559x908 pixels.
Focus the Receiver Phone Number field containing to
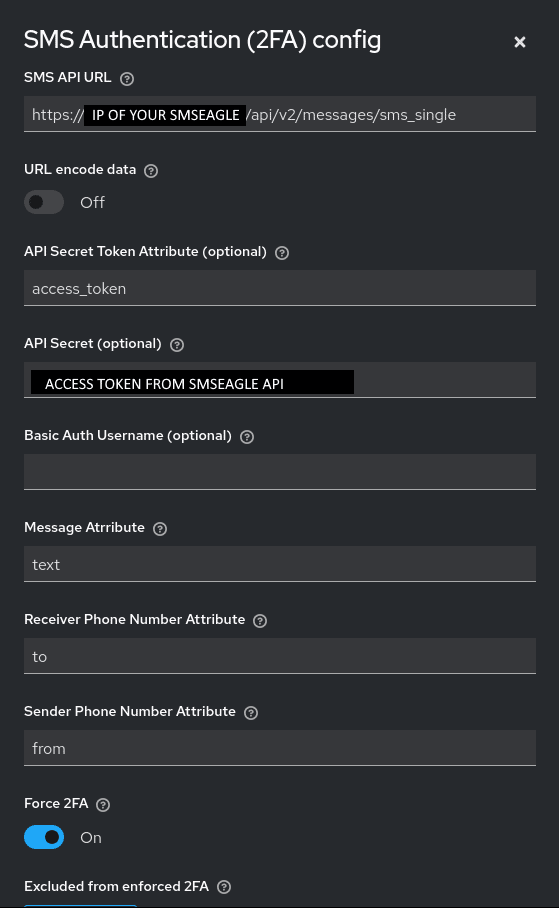pyautogui.click(x=280, y=656)
